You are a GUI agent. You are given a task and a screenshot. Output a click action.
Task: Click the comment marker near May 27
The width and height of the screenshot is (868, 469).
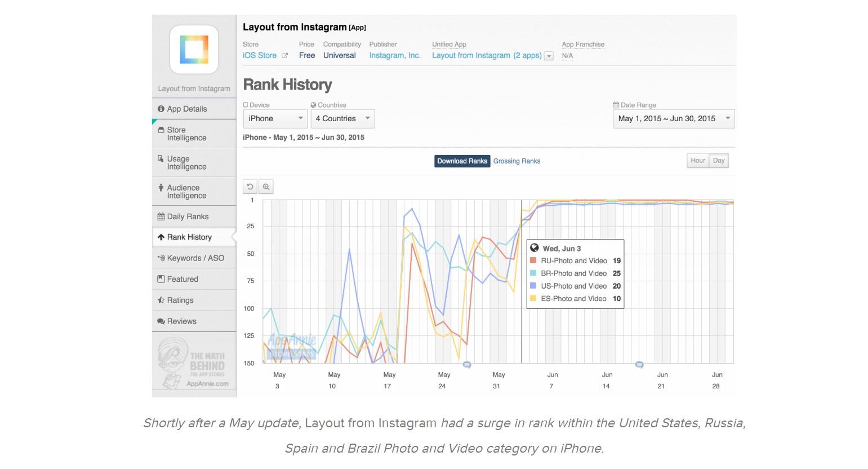466,365
